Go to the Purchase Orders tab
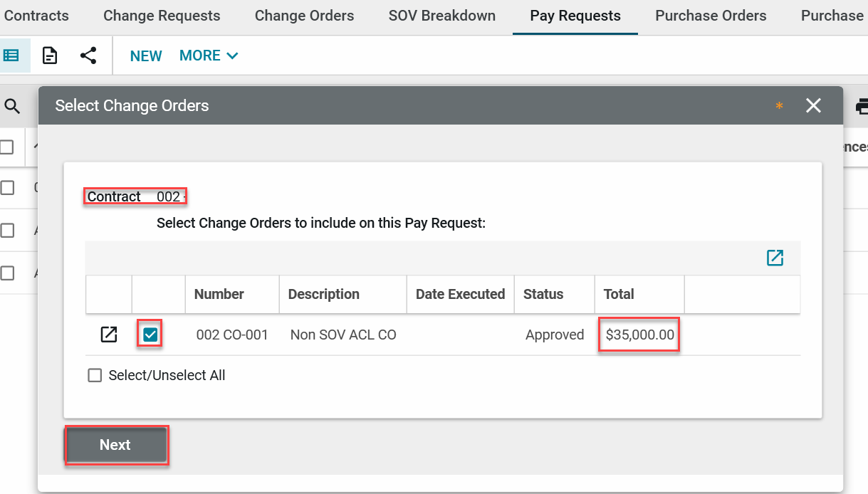 (711, 16)
